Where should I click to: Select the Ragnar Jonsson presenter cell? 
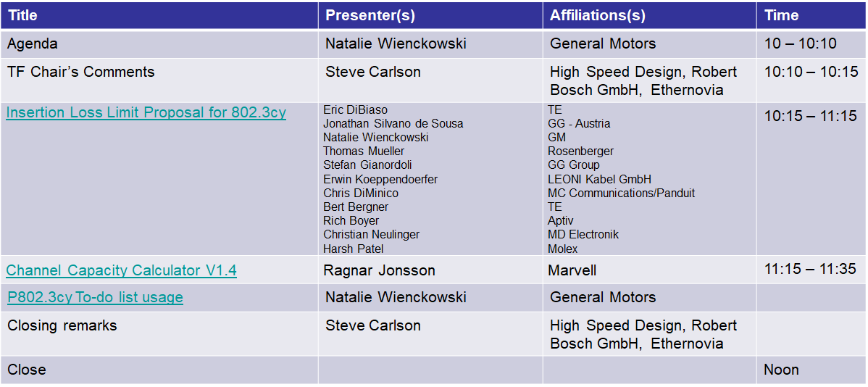(x=430, y=270)
